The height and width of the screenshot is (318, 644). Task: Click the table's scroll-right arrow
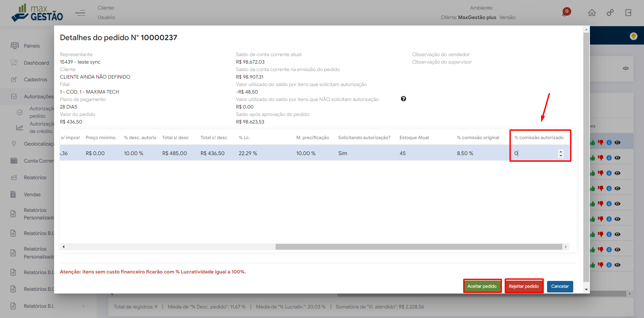pos(566,247)
